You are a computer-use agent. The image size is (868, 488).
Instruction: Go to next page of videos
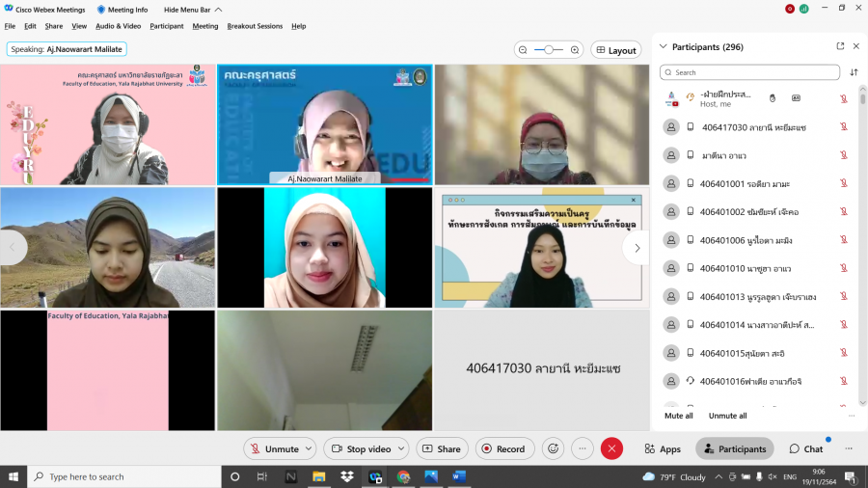[636, 248]
